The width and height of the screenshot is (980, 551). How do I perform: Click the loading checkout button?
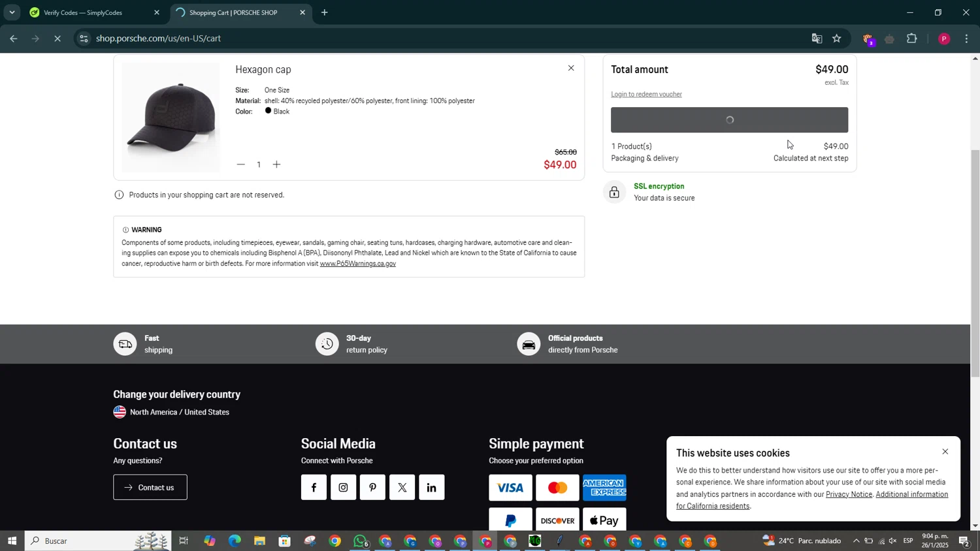pos(729,120)
